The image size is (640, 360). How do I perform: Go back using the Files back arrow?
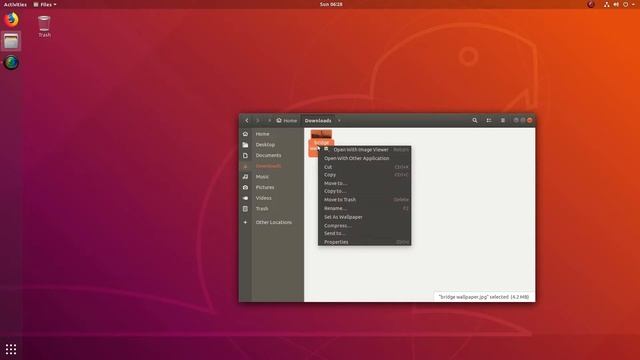247,120
